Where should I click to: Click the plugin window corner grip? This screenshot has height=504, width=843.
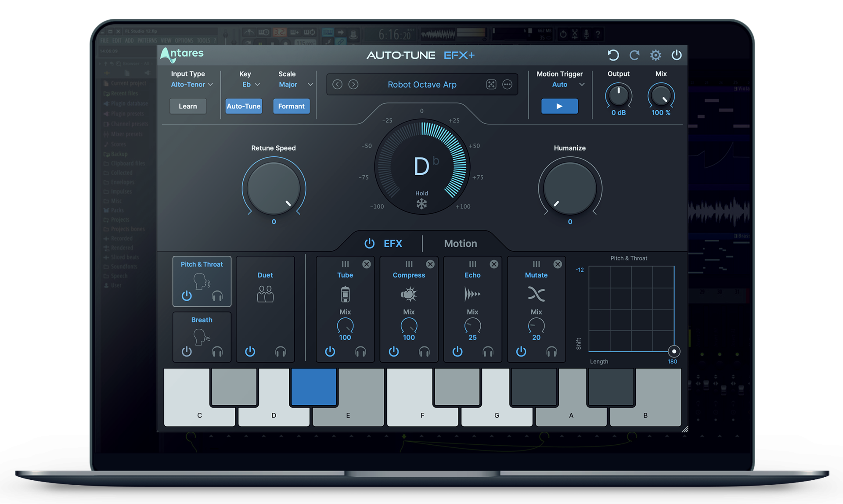pos(685,429)
